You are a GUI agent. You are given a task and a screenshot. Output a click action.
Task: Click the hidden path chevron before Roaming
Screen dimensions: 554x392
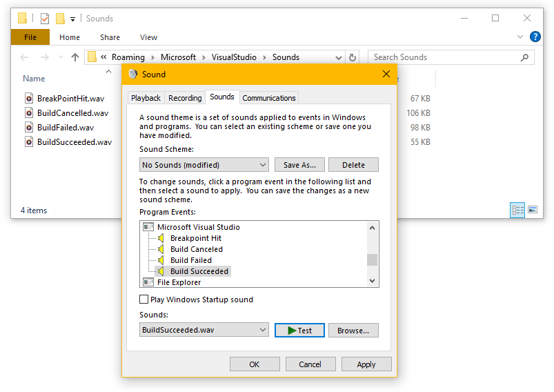(x=103, y=57)
